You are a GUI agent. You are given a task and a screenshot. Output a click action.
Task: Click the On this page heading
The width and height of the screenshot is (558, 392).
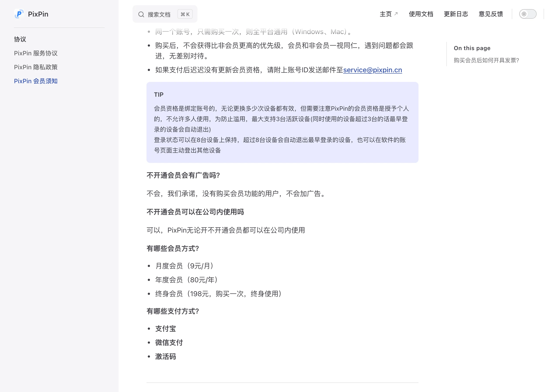[x=472, y=48]
